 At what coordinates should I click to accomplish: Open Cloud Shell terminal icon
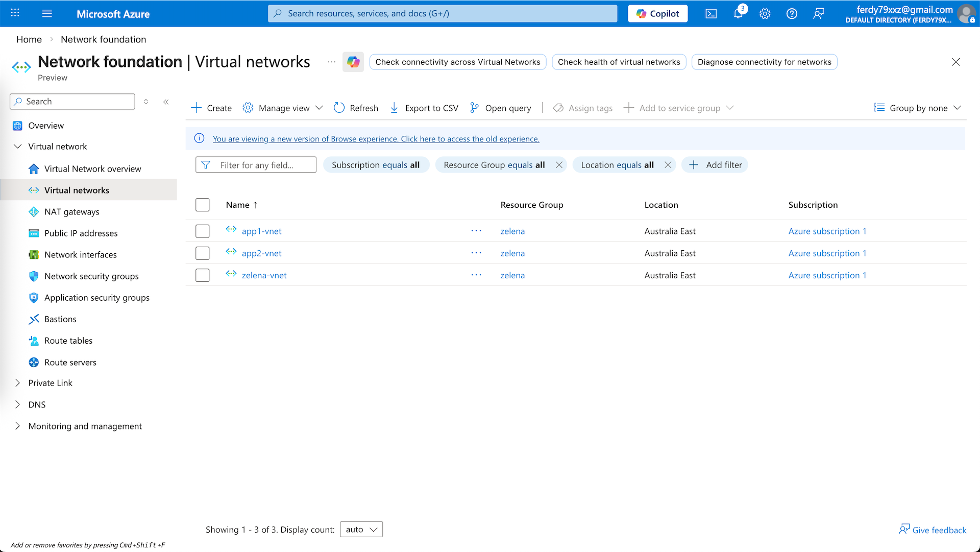point(711,14)
